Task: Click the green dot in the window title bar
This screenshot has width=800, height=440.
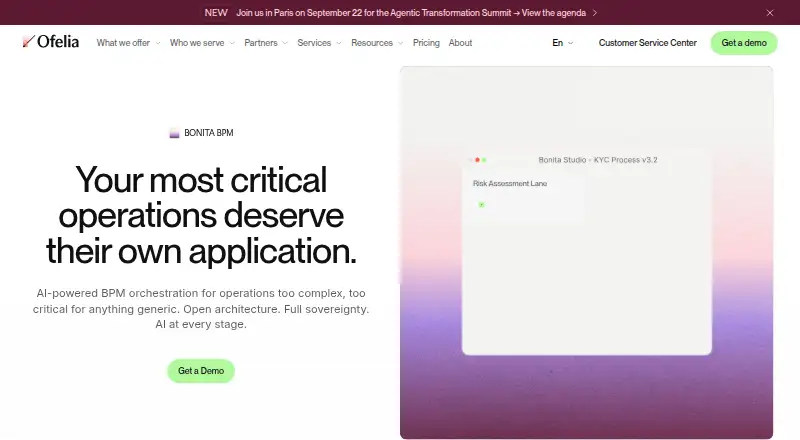Action: 484,160
